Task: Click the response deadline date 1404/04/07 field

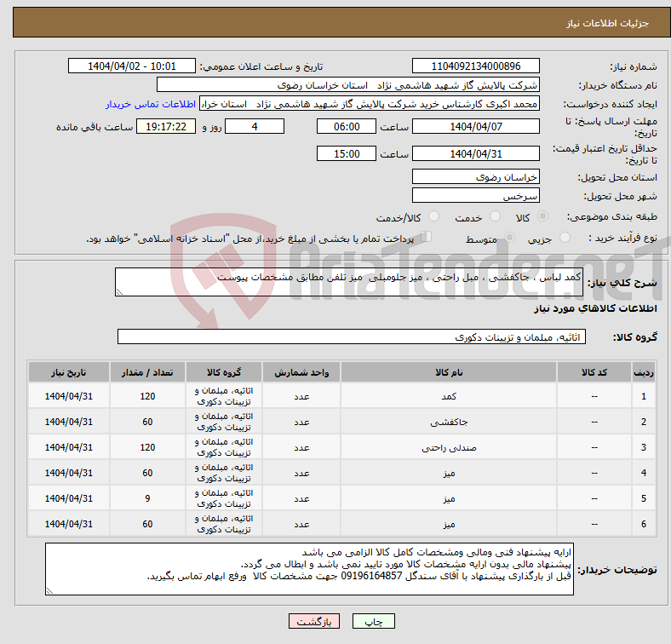Action: pyautogui.click(x=475, y=126)
